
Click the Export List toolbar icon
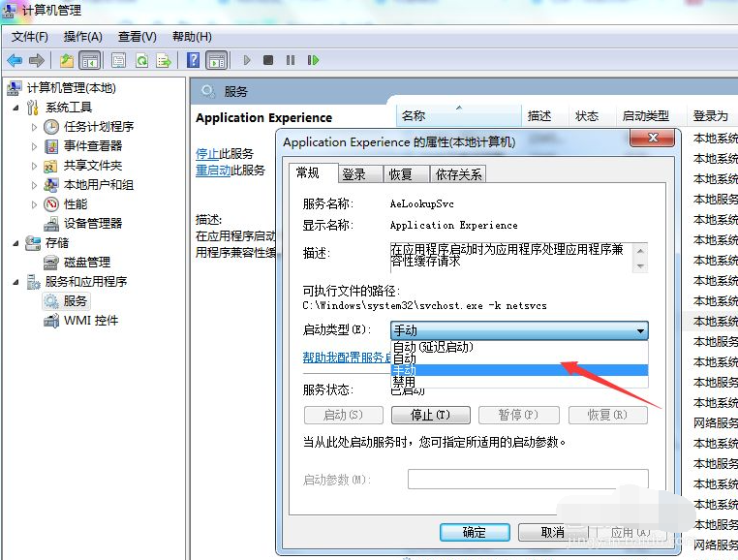164,60
